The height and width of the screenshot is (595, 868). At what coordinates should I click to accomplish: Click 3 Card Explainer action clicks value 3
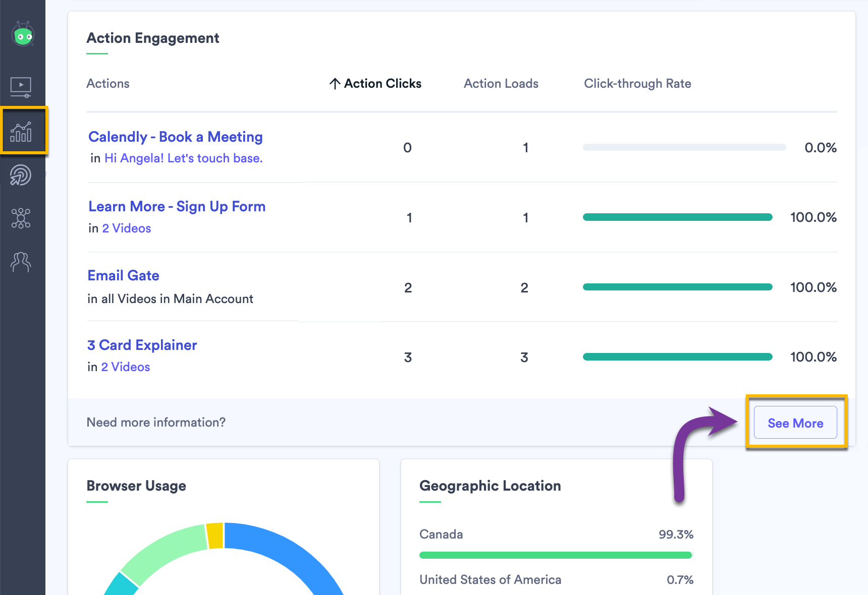click(408, 358)
